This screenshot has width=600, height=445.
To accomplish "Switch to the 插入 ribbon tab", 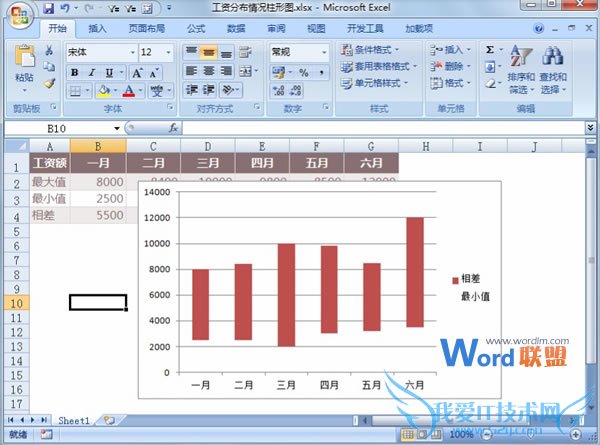I will pyautogui.click(x=97, y=28).
